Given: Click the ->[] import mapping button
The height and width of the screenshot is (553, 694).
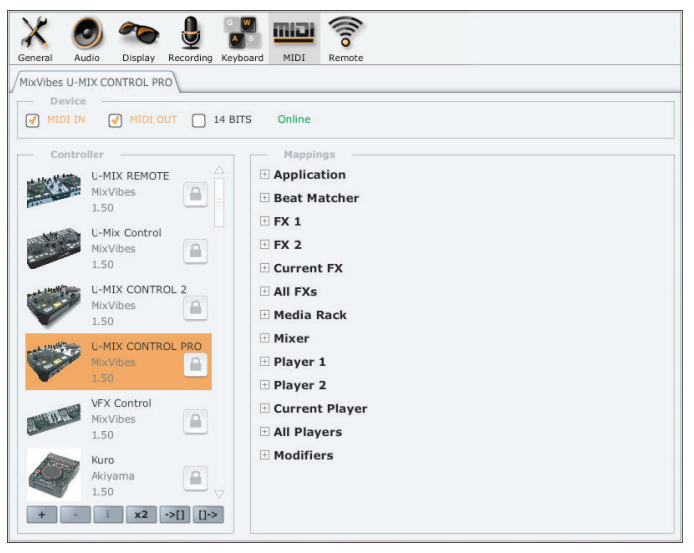Looking at the screenshot, I should pos(175,514).
